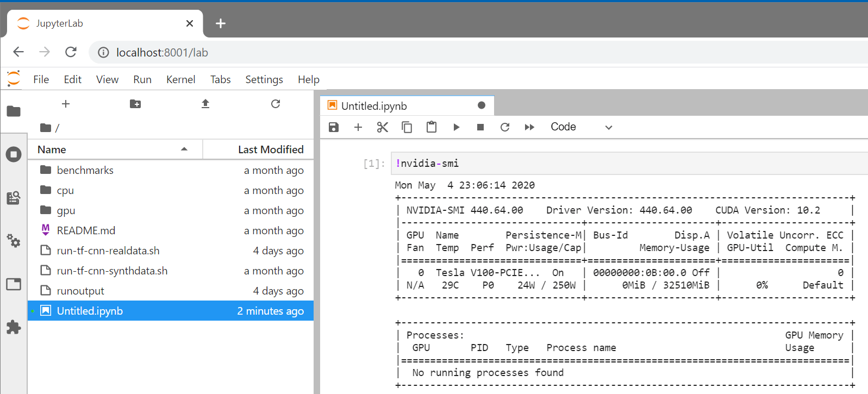Insert a cell below with plus icon
Image resolution: width=868 pixels, height=394 pixels.
358,127
